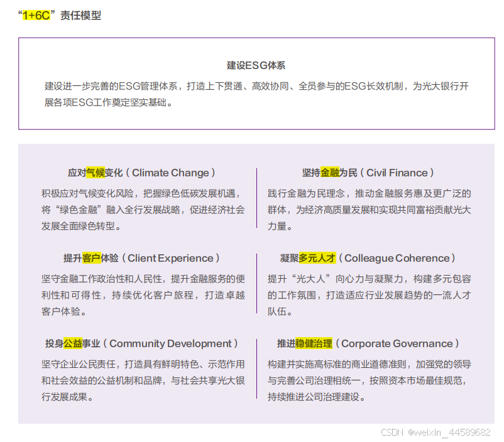Click the paragraph starting 坚守企业公民责任
The height and width of the screenshot is (442, 504).
143,380
